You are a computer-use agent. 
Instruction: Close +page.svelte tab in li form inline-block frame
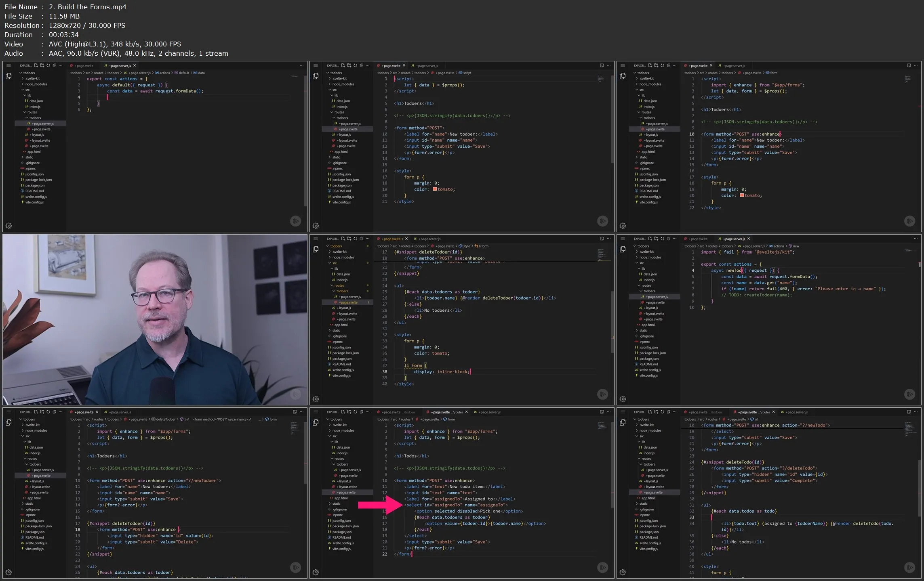[x=406, y=239]
